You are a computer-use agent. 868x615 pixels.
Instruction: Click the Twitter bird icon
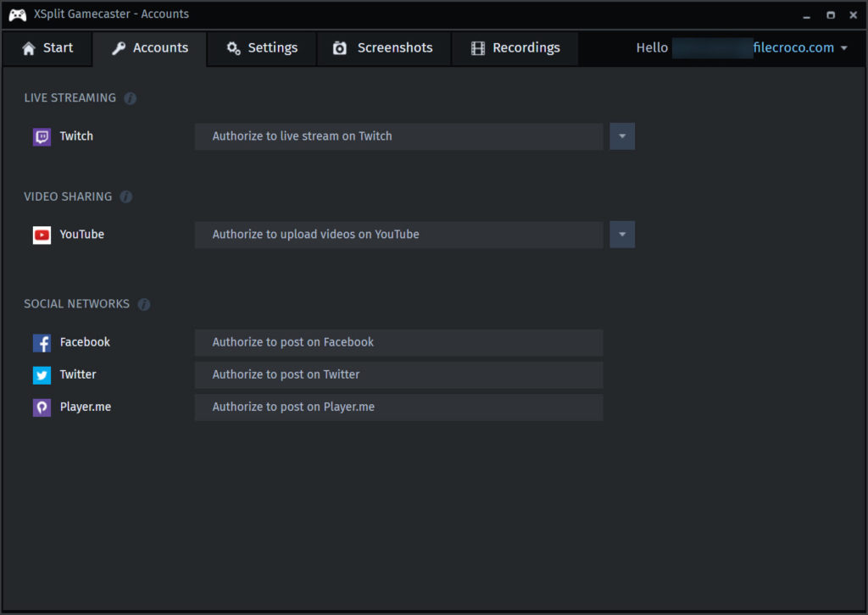click(x=42, y=375)
